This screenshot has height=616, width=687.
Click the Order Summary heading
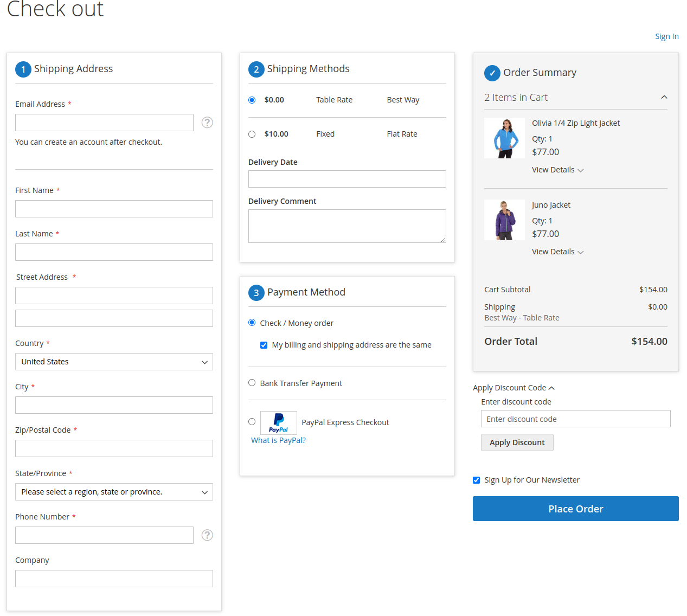click(x=540, y=72)
